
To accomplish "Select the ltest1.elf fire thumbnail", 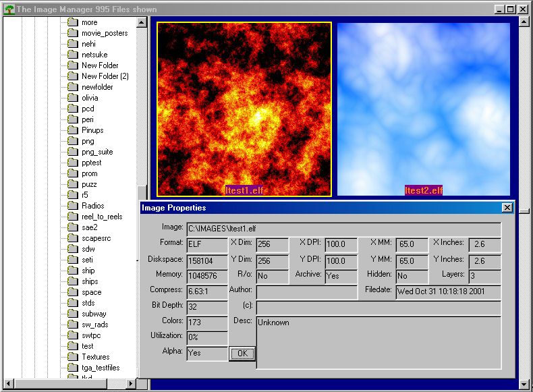I will (244, 108).
